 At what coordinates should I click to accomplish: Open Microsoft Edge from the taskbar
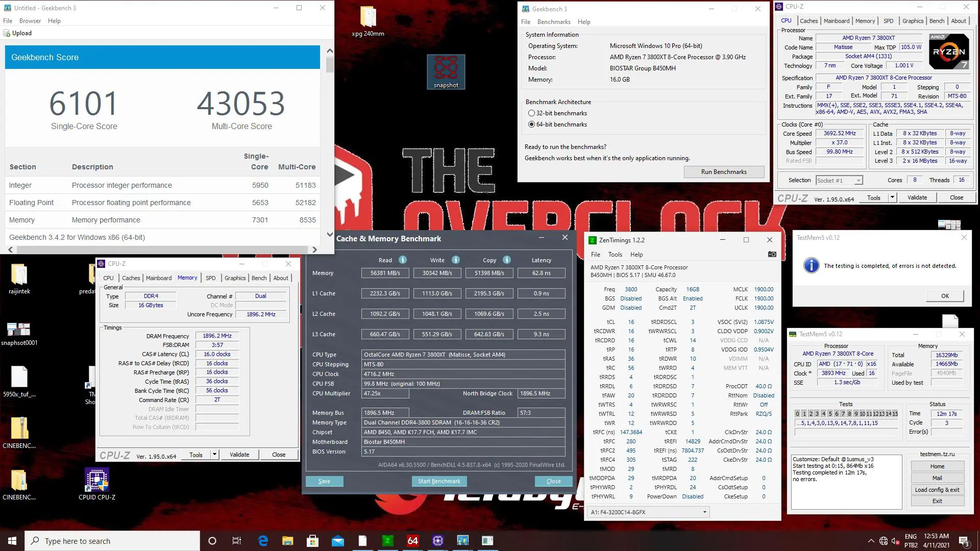[x=263, y=541]
